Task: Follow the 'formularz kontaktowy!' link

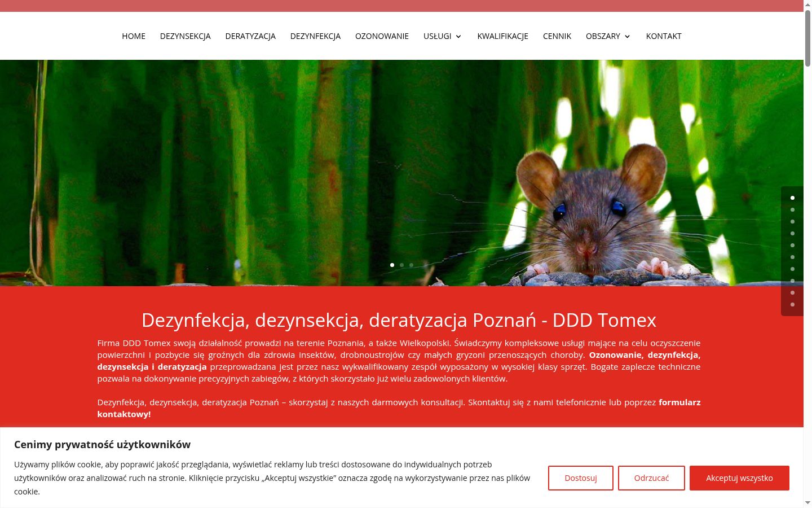Action: [399, 408]
